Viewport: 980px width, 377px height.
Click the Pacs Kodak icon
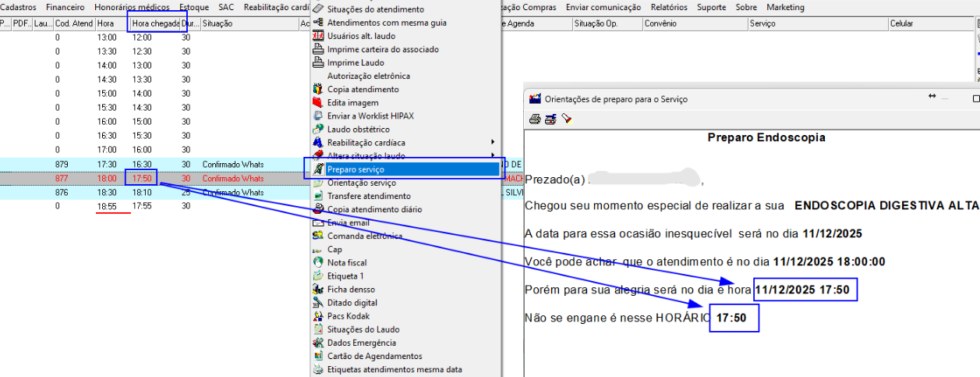[x=317, y=316]
